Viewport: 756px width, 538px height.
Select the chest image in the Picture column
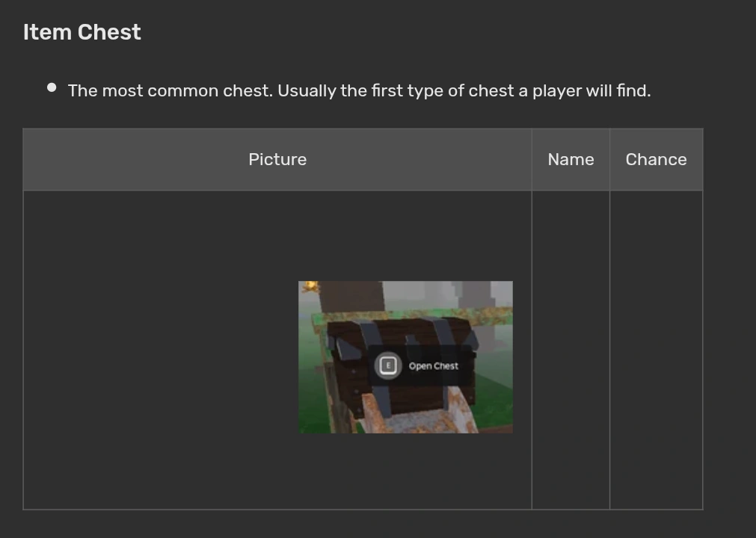405,357
